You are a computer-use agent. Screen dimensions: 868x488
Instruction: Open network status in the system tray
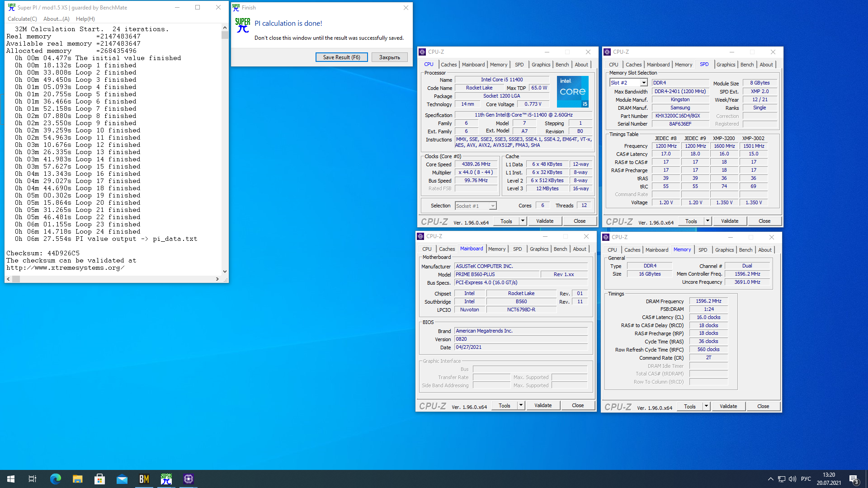[782, 479]
